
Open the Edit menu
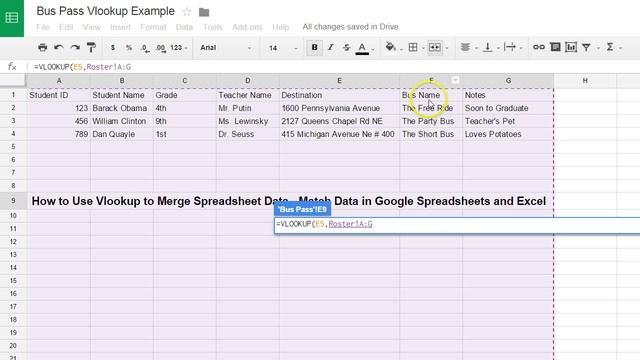point(66,27)
